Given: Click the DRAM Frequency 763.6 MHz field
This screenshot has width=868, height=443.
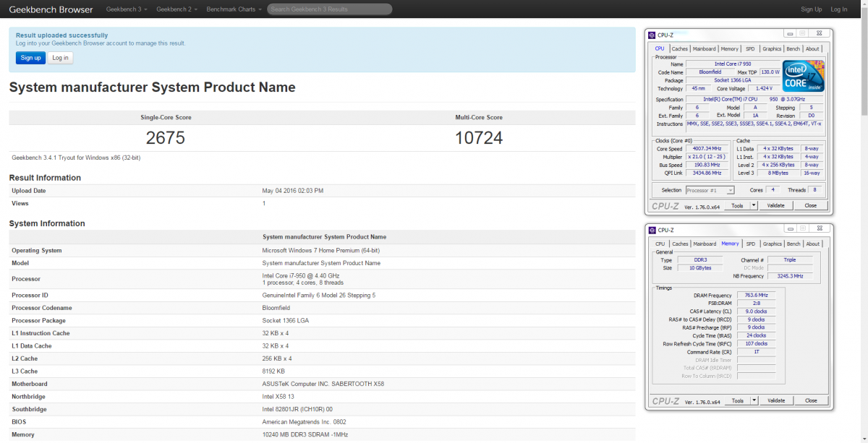Looking at the screenshot, I should pyautogui.click(x=756, y=295).
